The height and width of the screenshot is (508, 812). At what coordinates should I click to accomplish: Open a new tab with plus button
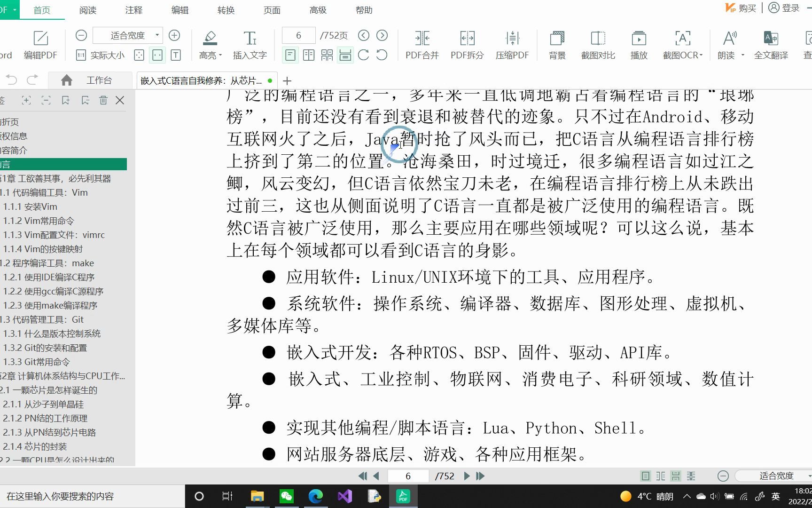[288, 81]
